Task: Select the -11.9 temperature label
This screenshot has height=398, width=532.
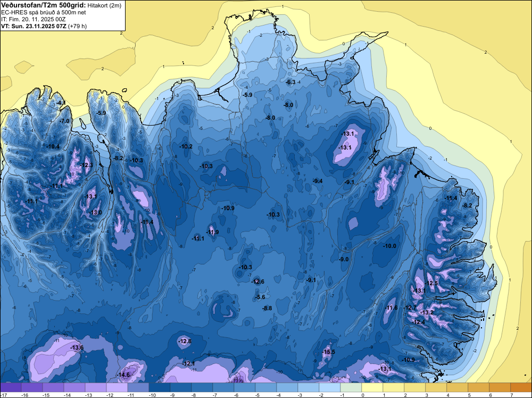Action: click(212, 233)
